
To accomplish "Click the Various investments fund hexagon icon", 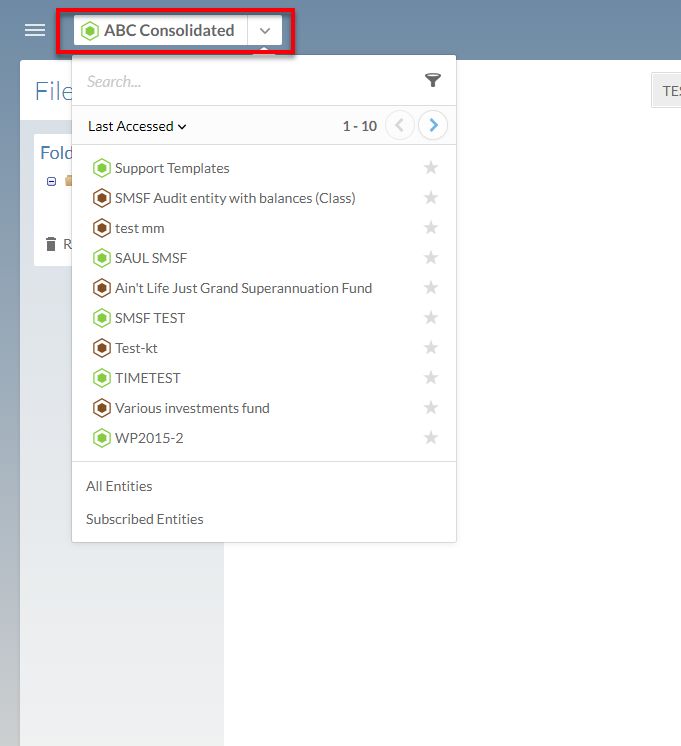I will (x=101, y=408).
